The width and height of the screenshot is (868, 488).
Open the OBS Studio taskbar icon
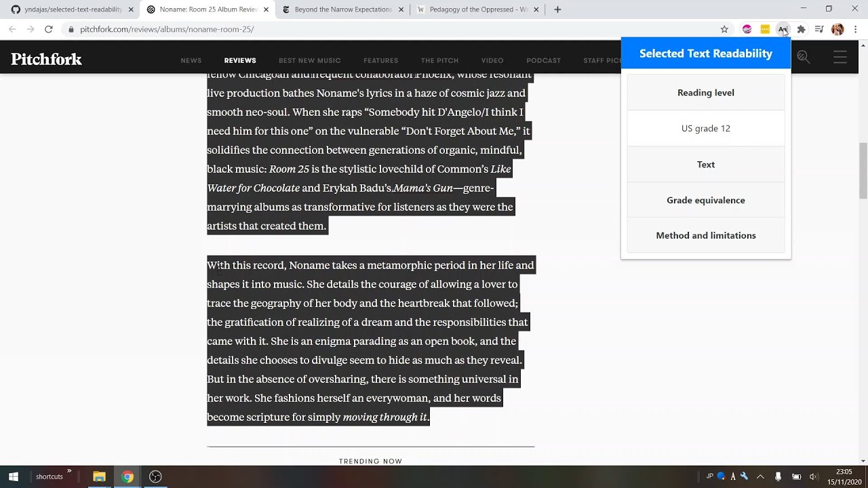155,476
